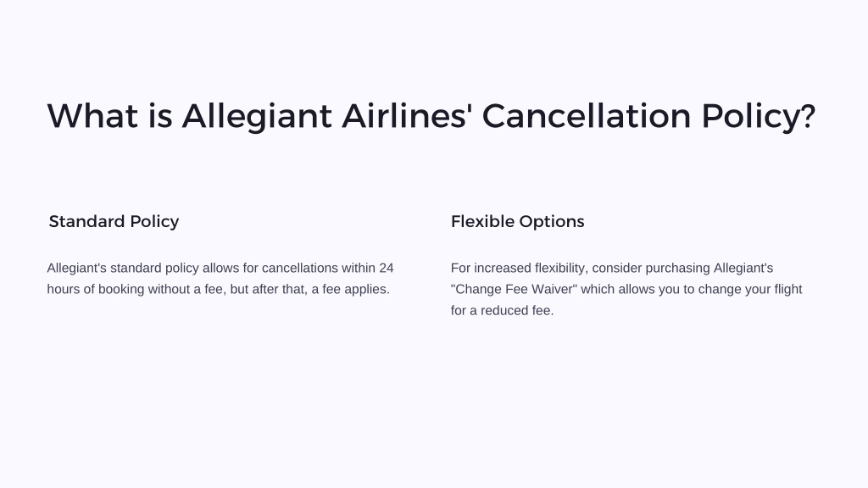Click "Allegiant's standard policy" sentence start

pos(123,268)
